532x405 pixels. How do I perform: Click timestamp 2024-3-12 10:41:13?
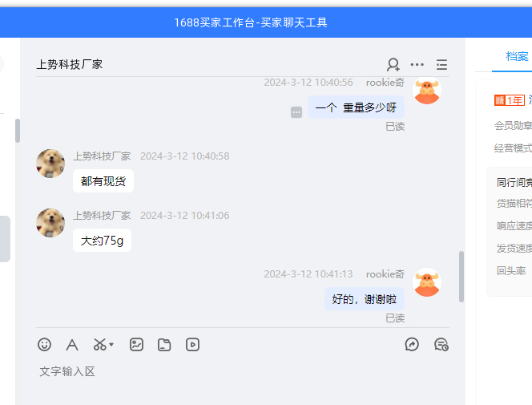click(x=308, y=274)
